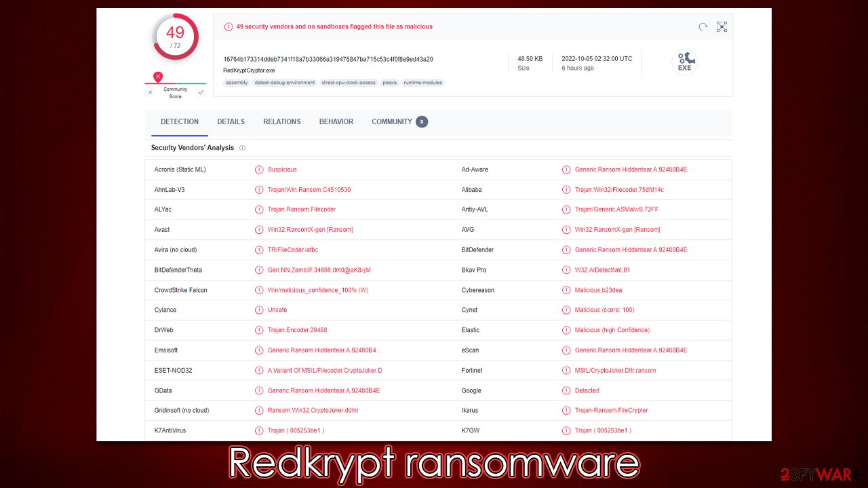The height and width of the screenshot is (488, 868).
Task: Click the Avast result Win32:RansomX-gen [Ransom]
Action: tap(310, 230)
